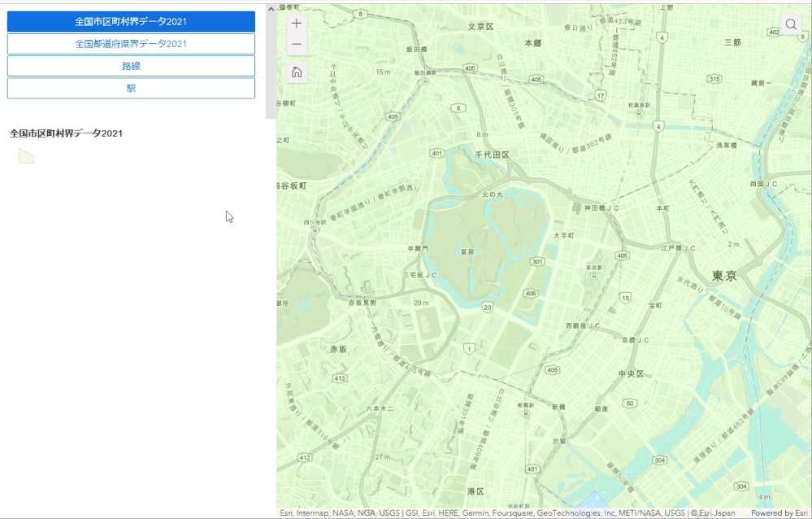Click the route 412 shield marker
Viewport: 812px width, 519px height.
click(305, 458)
